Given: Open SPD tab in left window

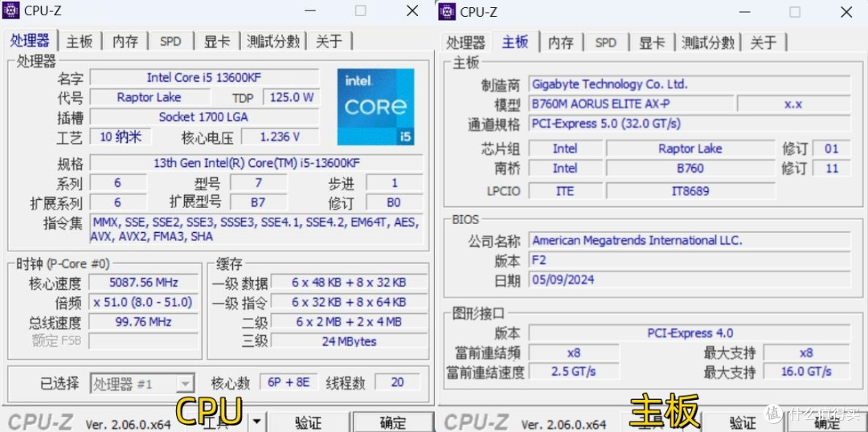Looking at the screenshot, I should coord(170,42).
